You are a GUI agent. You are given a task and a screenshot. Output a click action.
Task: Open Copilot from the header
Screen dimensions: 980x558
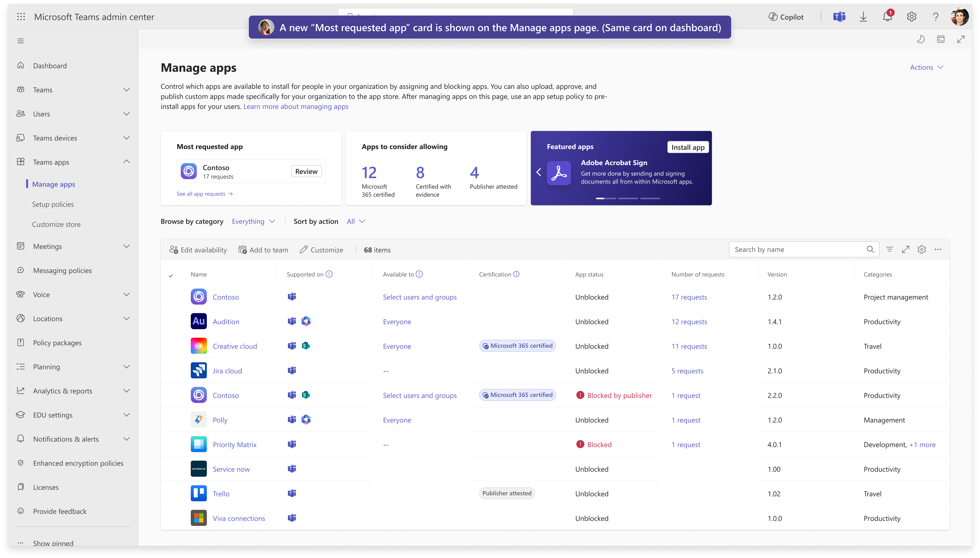[x=786, y=17]
